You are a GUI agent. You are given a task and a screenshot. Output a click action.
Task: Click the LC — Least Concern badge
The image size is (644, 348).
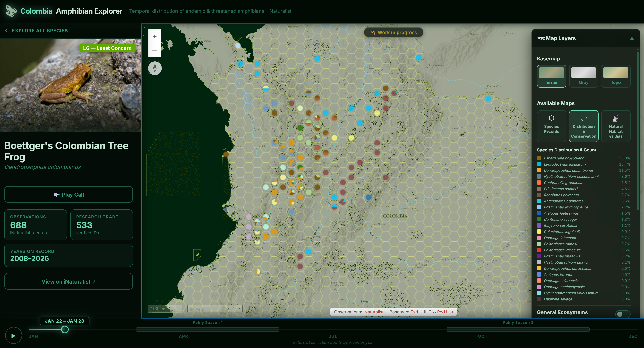click(107, 48)
